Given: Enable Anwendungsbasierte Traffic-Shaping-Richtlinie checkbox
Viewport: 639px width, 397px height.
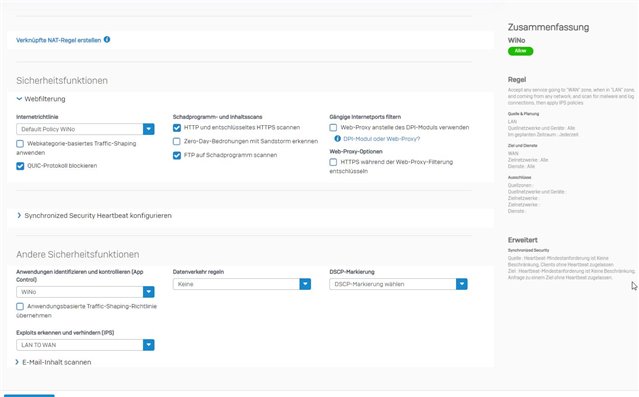Looking at the screenshot, I should pos(20,306).
